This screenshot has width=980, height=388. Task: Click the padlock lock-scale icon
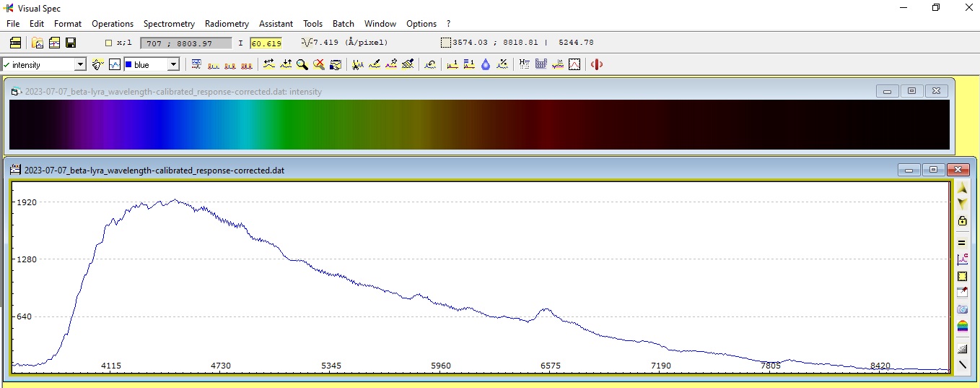coord(962,221)
